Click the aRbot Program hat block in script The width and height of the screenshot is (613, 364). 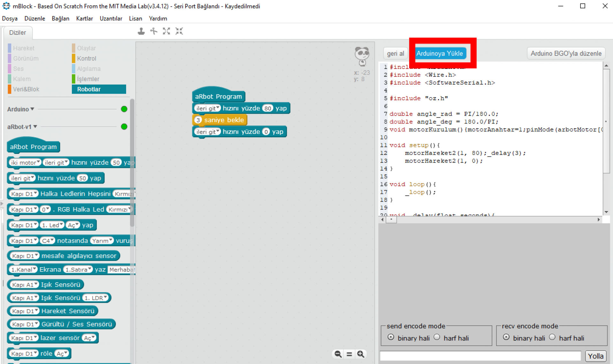218,95
